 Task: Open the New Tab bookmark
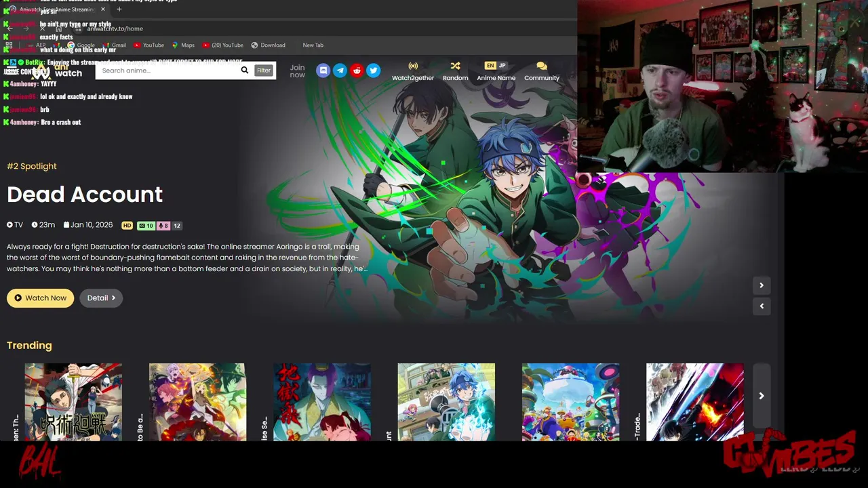pyautogui.click(x=313, y=45)
